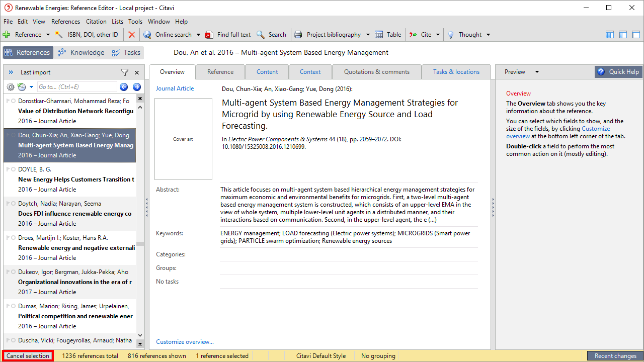Toggle the flag on the Droes, Martijn reference
Screen dimensions: 644x362
(8, 238)
